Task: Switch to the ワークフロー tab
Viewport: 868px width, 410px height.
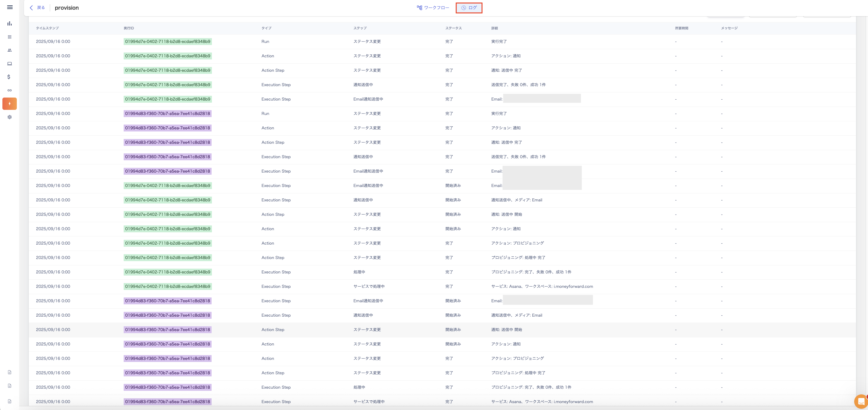Action: click(x=433, y=8)
